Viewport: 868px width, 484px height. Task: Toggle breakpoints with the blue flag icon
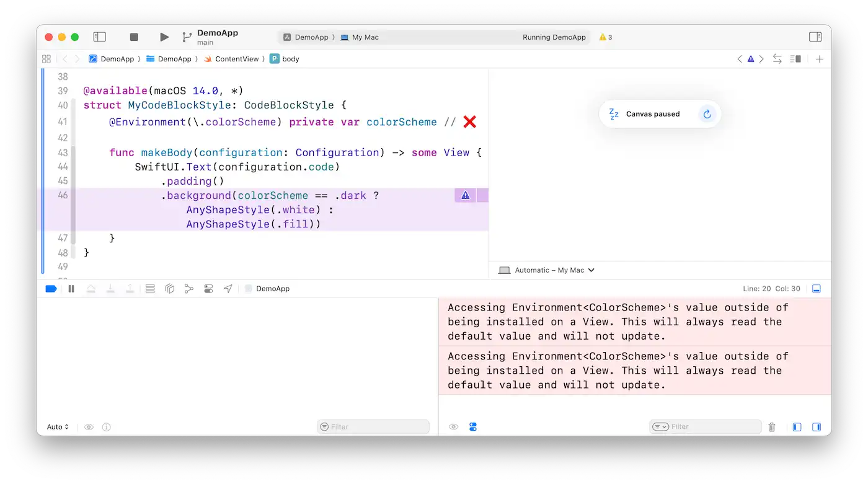click(51, 288)
